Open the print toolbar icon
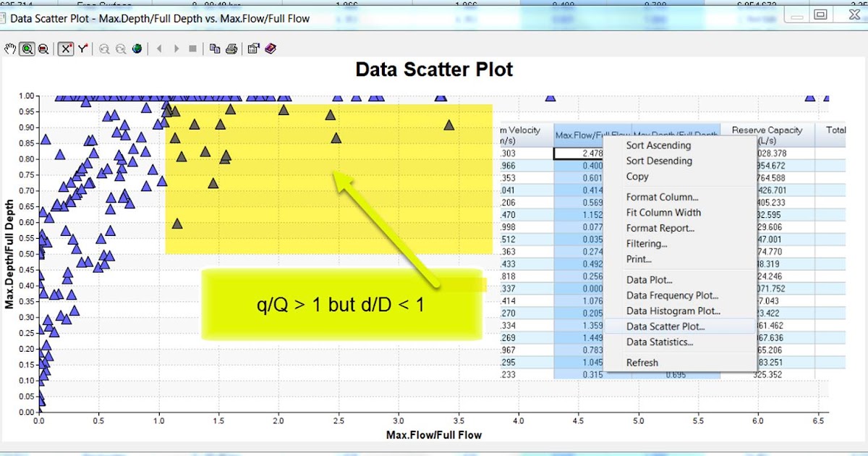The image size is (868, 456). [231, 48]
